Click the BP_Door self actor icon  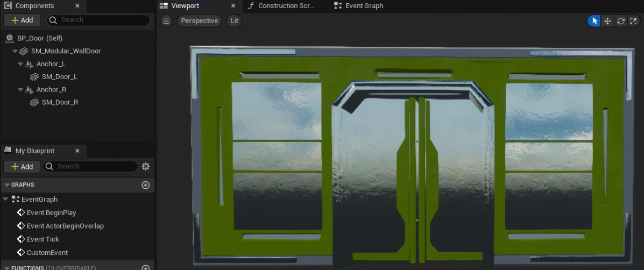pos(10,38)
